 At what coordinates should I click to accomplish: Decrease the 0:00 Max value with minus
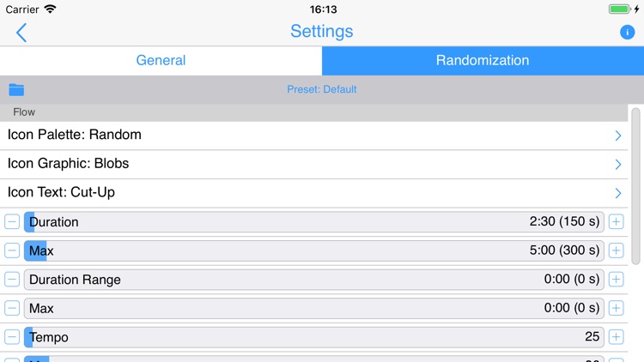(12, 308)
